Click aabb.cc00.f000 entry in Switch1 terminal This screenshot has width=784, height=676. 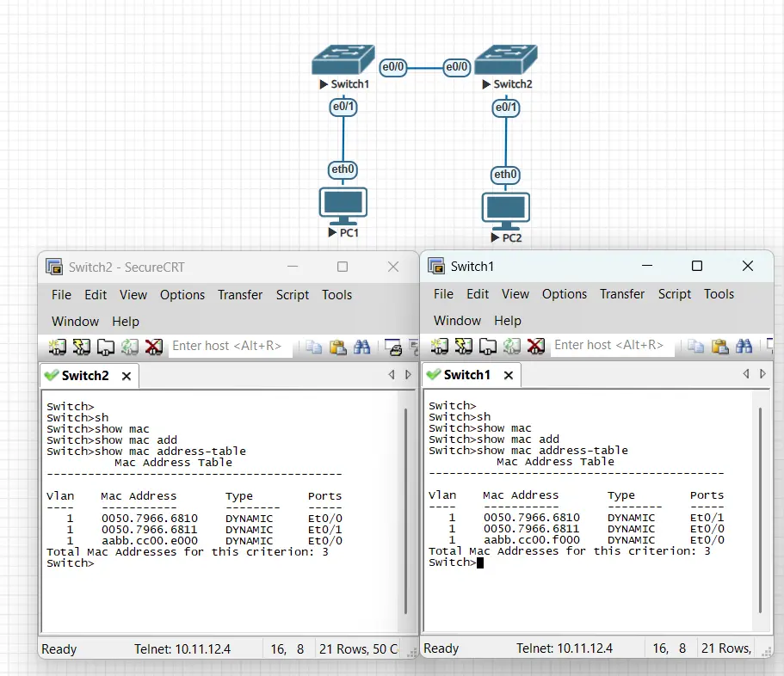pyautogui.click(x=532, y=539)
